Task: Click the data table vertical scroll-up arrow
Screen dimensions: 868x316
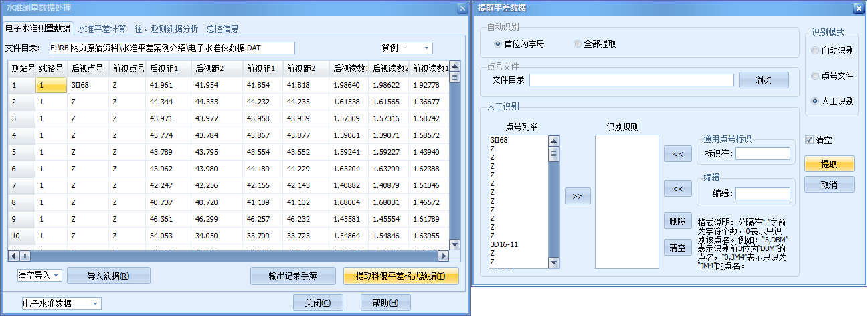Action: pos(454,66)
